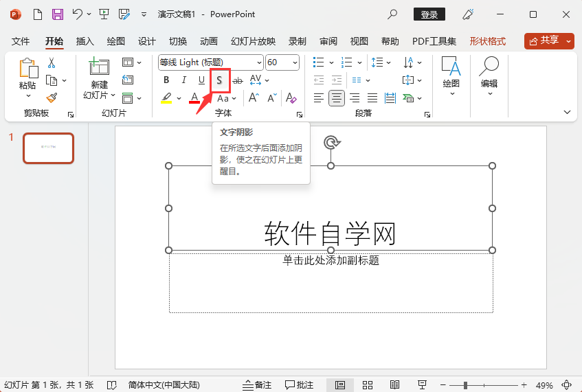Switch to Slide Sorter view icon
Screen dimensions: 582x392
pos(368,385)
